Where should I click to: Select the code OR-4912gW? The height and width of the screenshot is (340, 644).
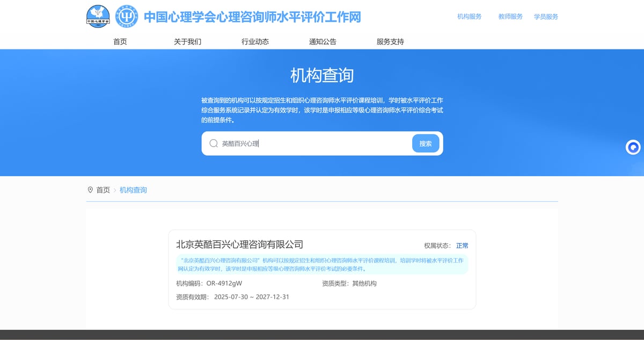pos(224,283)
